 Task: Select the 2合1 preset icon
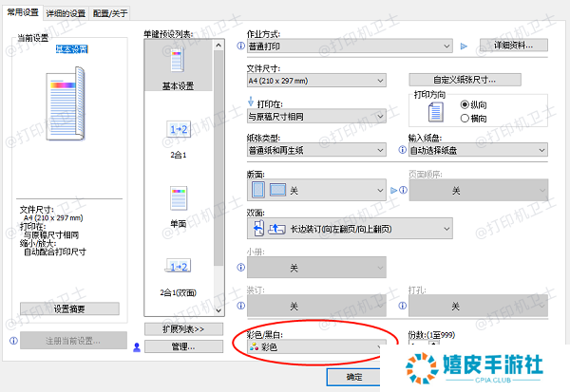(x=179, y=129)
